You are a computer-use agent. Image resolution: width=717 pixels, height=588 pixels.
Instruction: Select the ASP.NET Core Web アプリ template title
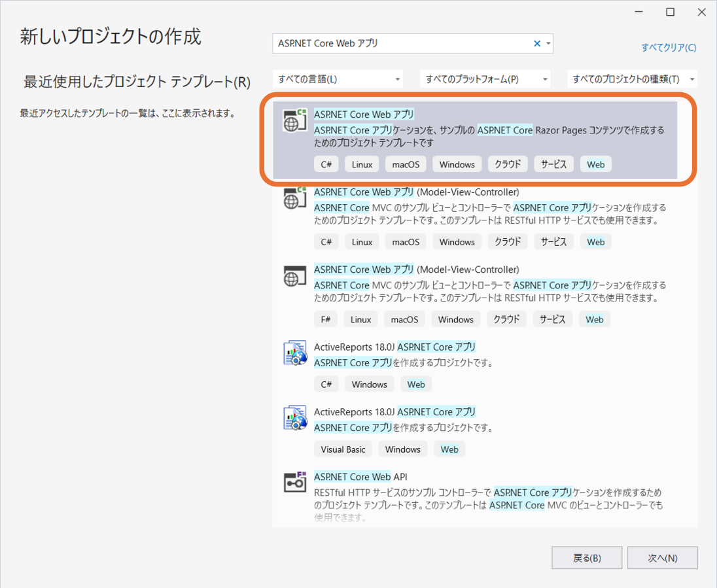click(x=364, y=114)
